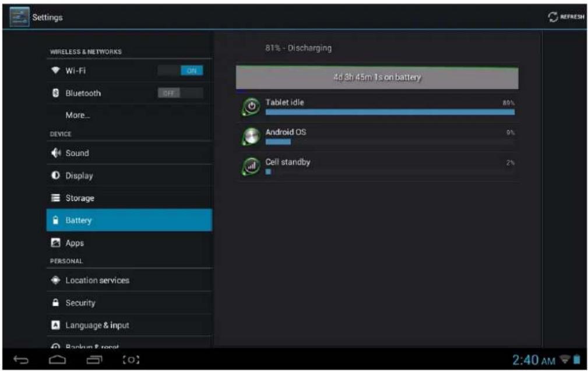Open Language & input settings
Screen dimensions: 588x371
point(129,326)
